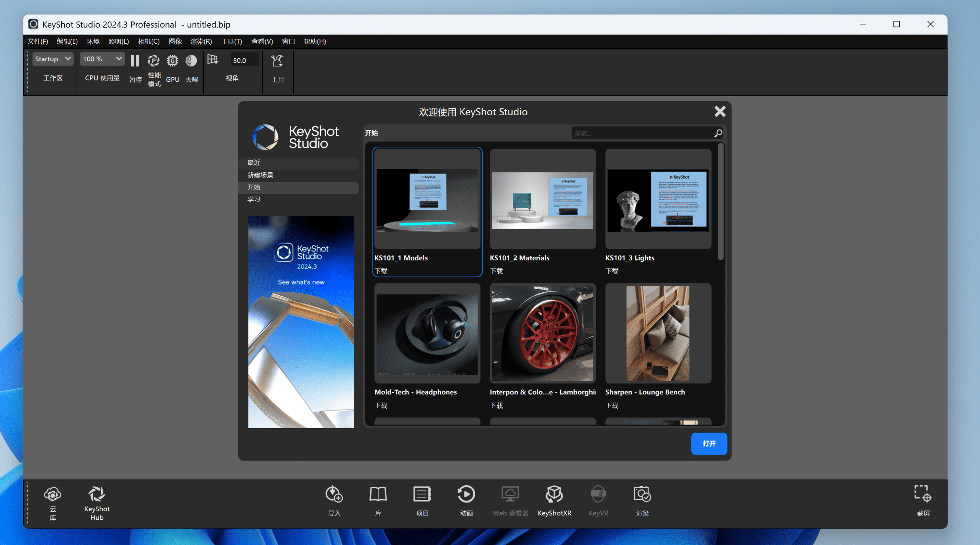Click 下载 under KS101_3 Lights
This screenshot has width=980, height=545.
(x=612, y=271)
